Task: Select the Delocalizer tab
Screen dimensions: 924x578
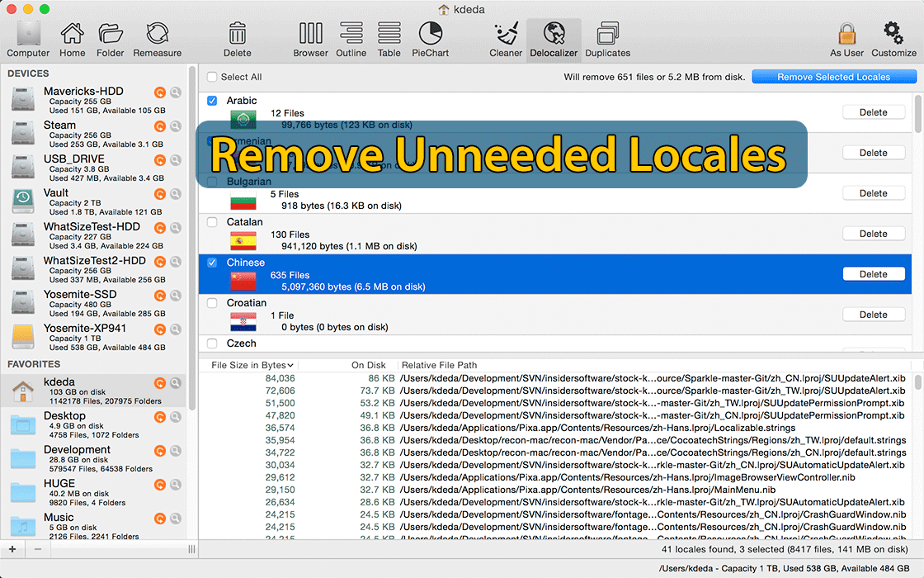Action: coord(553,35)
